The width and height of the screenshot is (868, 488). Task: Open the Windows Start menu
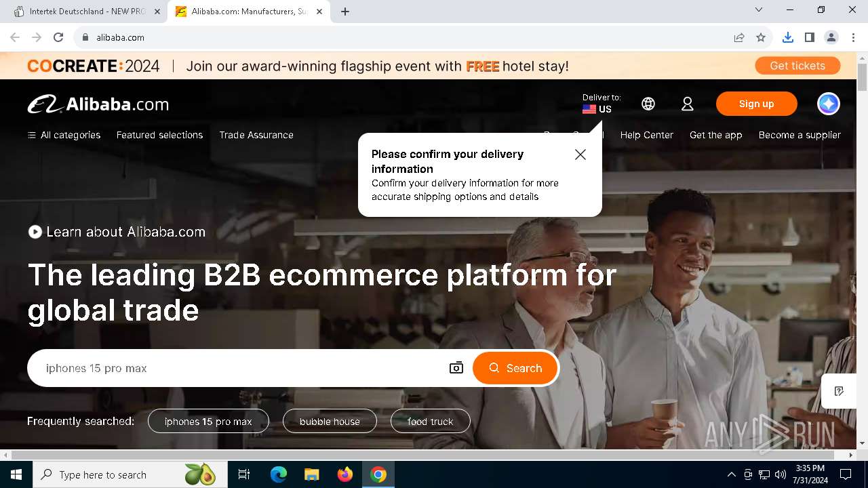(x=16, y=474)
